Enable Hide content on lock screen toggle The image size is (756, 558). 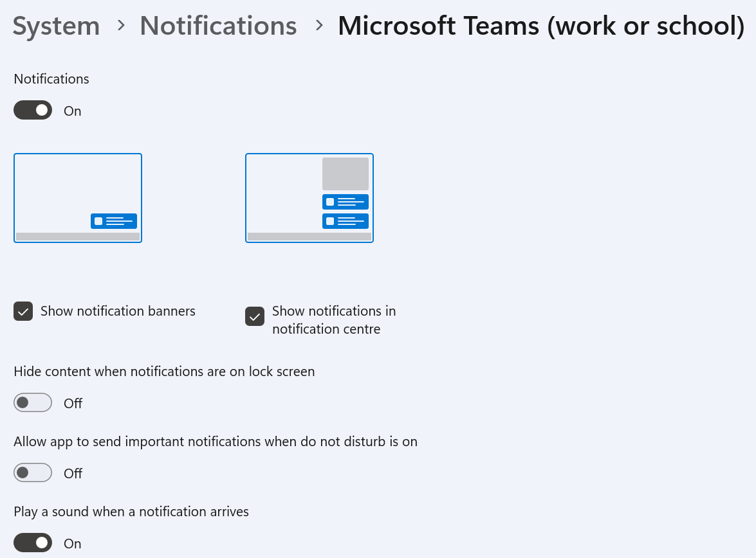pyautogui.click(x=33, y=403)
